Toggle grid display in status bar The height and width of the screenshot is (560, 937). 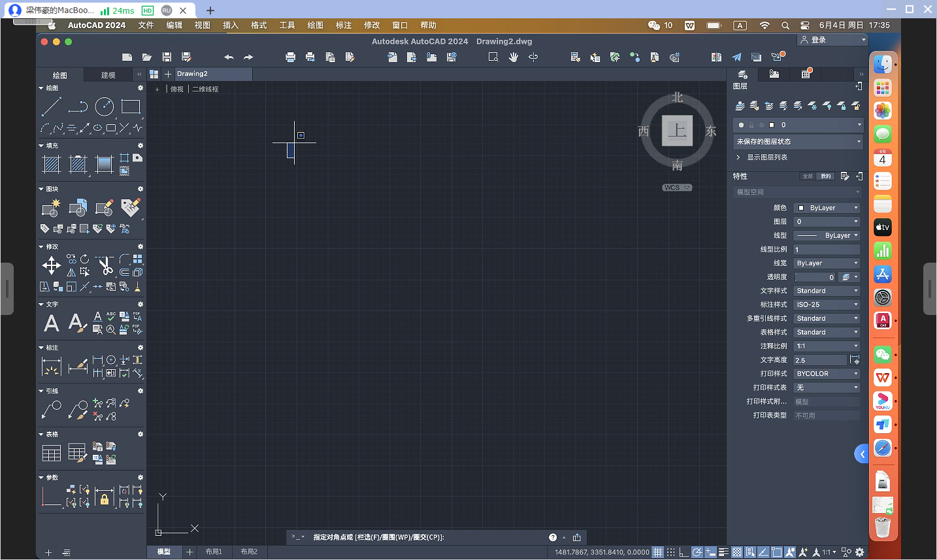tap(658, 552)
